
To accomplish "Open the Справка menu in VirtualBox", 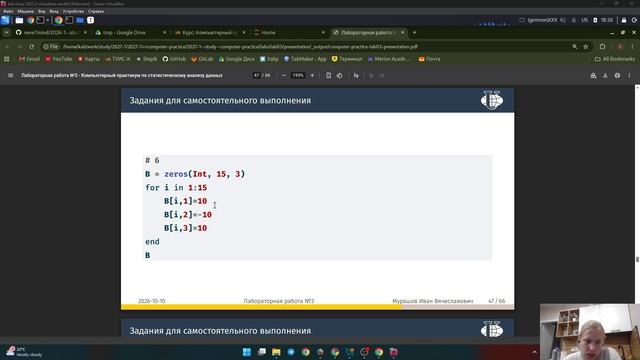I will (x=96, y=11).
